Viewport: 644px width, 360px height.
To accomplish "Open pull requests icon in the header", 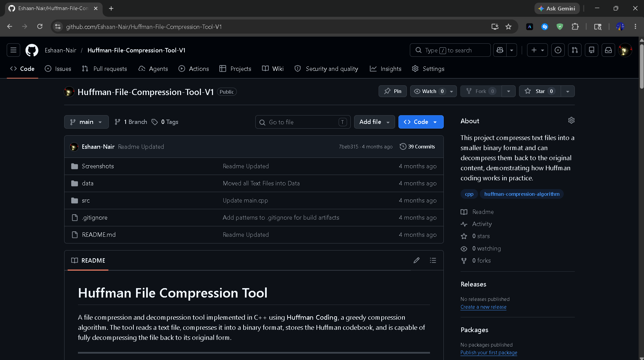I will pyautogui.click(x=575, y=50).
